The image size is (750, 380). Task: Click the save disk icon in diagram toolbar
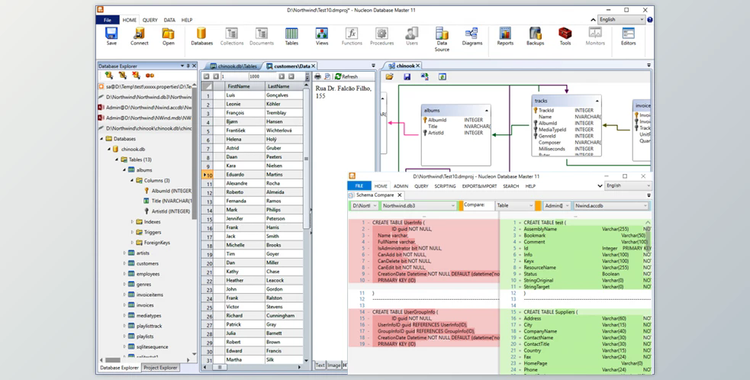[x=407, y=77]
